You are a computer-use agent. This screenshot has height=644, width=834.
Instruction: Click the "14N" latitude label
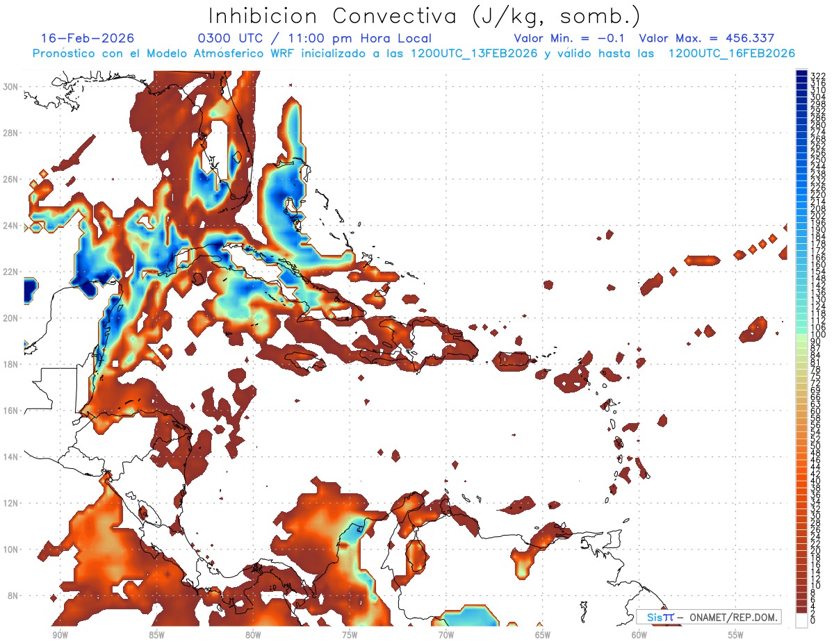coord(12,456)
